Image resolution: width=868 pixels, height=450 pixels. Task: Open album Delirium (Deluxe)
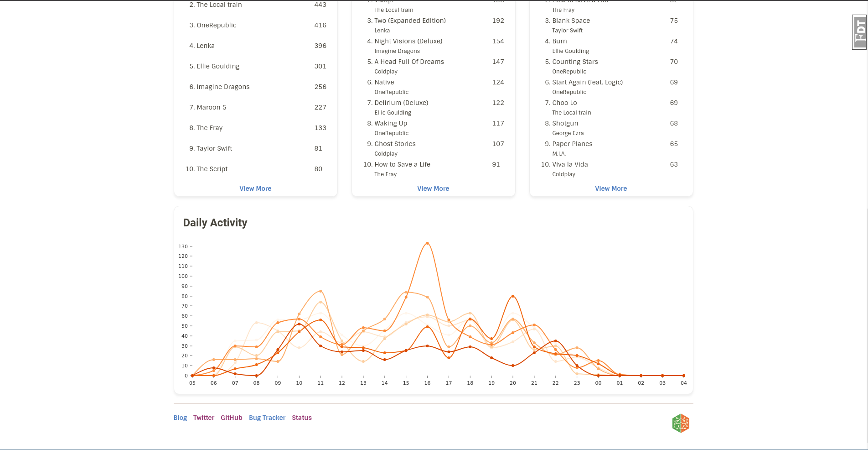402,103
